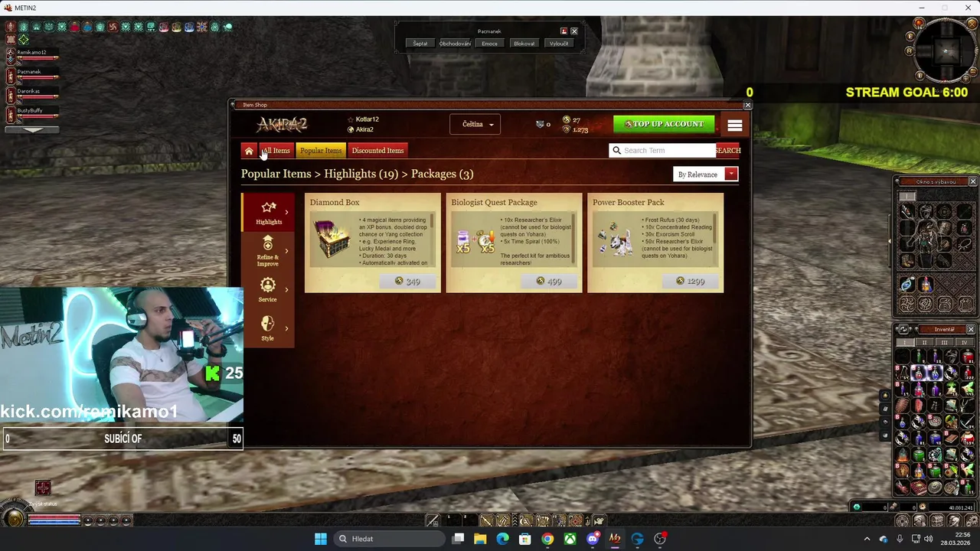This screenshot has height=551, width=980.
Task: Close the Okno s výbavou equipment window
Action: (x=972, y=181)
